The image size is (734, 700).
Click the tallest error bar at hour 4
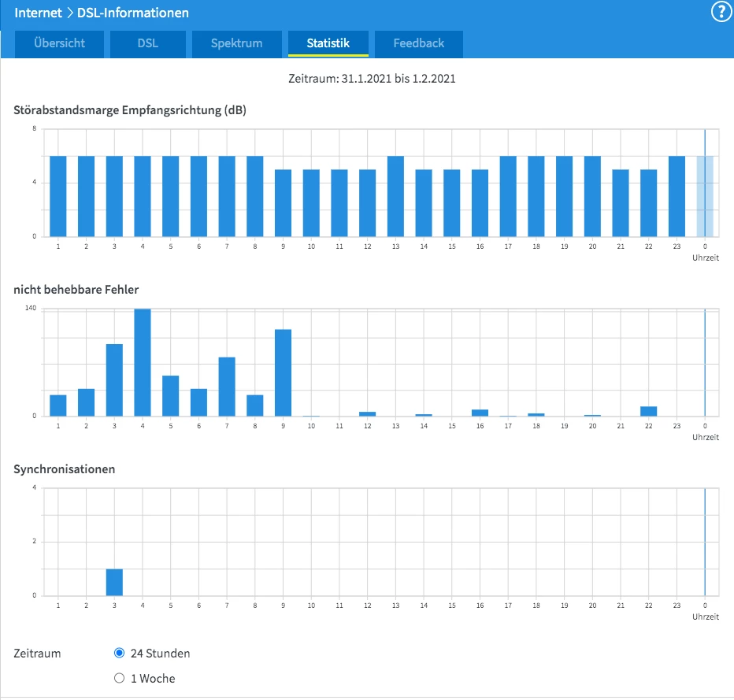tap(143, 362)
